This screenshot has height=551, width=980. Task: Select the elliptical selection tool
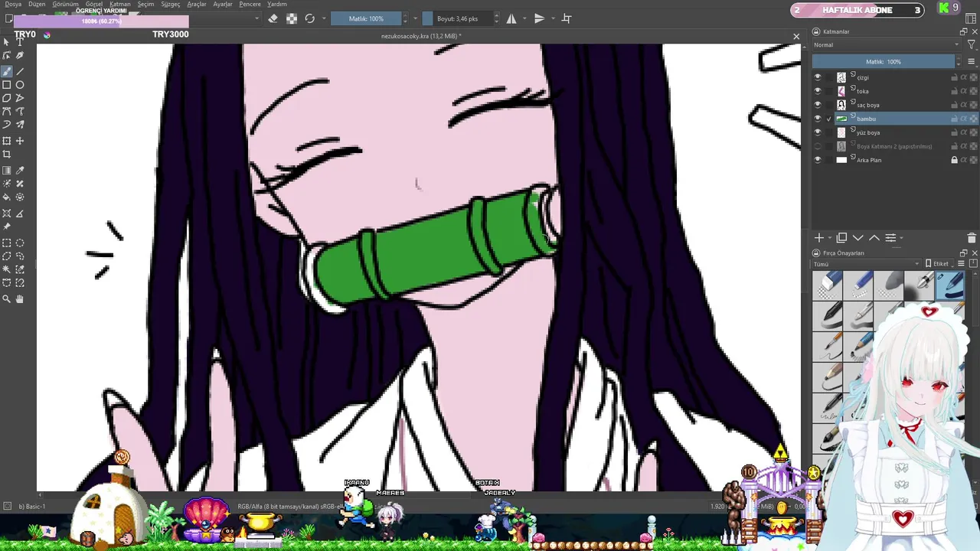point(20,243)
